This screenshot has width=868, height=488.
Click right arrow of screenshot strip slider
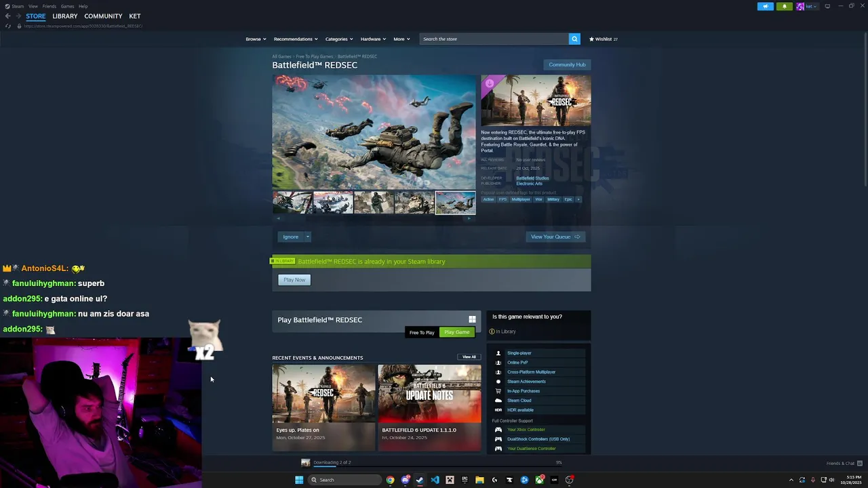[x=469, y=218]
